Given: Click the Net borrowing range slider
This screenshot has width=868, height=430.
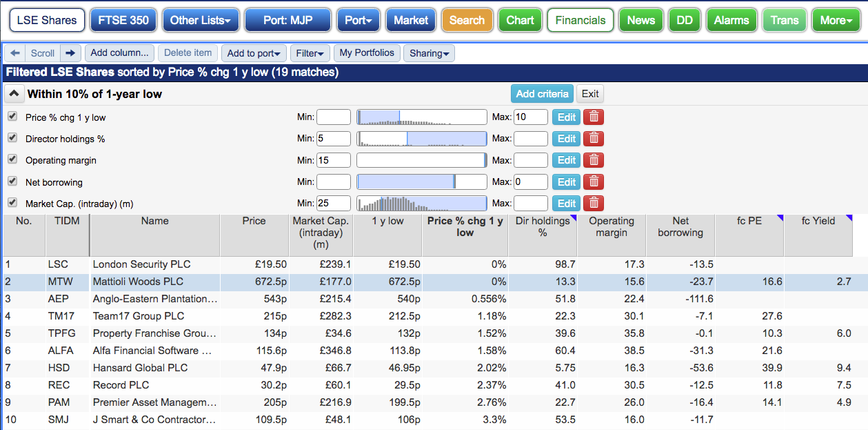Looking at the screenshot, I should coord(421,182).
